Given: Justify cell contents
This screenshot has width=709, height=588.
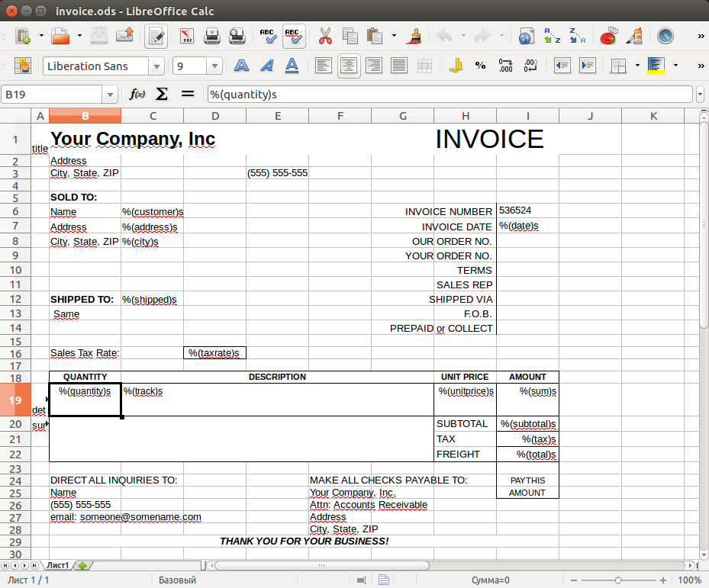Looking at the screenshot, I should (399, 66).
